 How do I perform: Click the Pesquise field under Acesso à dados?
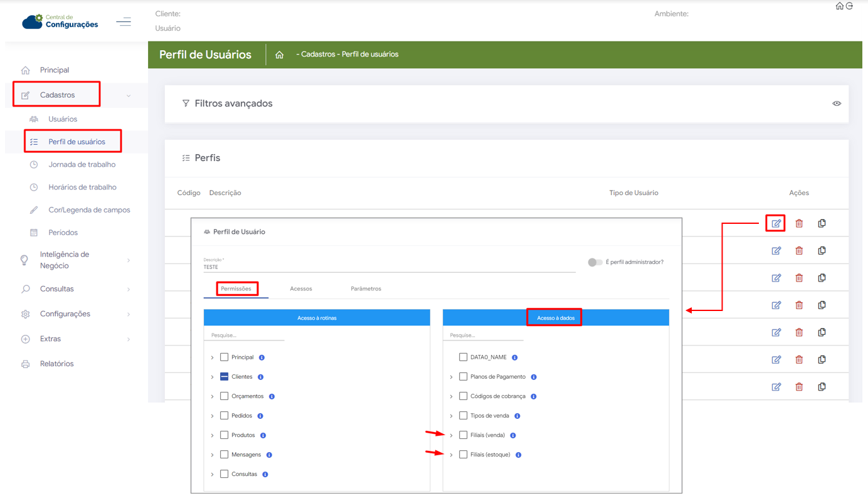pyautogui.click(x=483, y=335)
